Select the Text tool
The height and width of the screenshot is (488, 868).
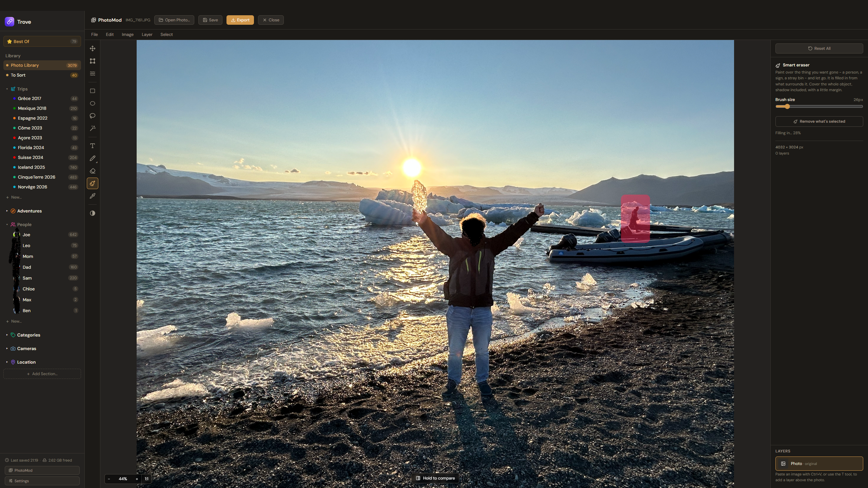93,146
